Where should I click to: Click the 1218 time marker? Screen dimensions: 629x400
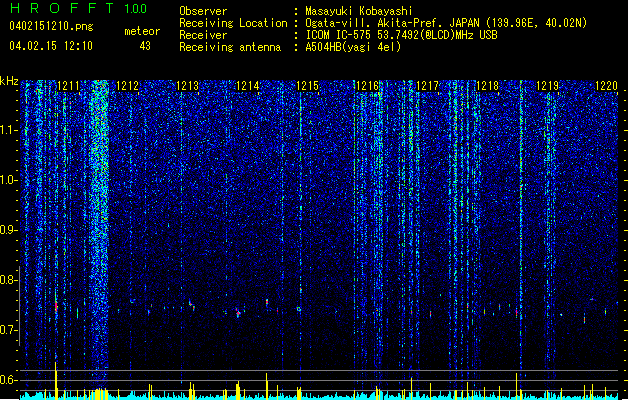click(487, 86)
